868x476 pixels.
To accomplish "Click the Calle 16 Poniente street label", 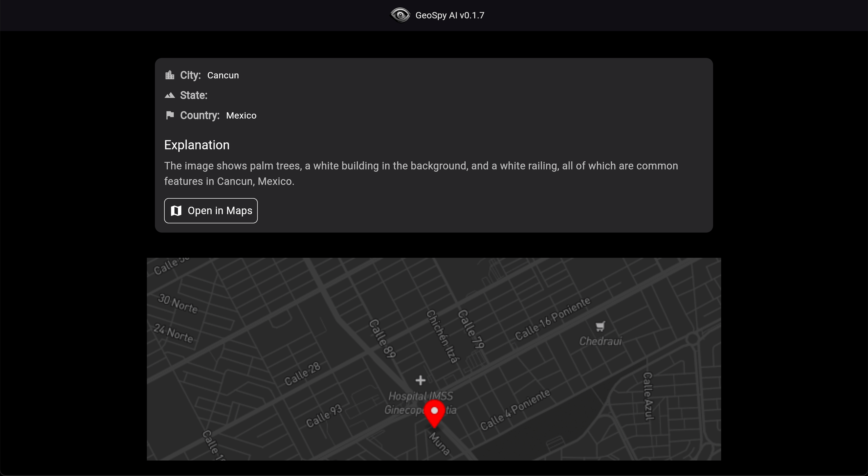I will coord(553,318).
